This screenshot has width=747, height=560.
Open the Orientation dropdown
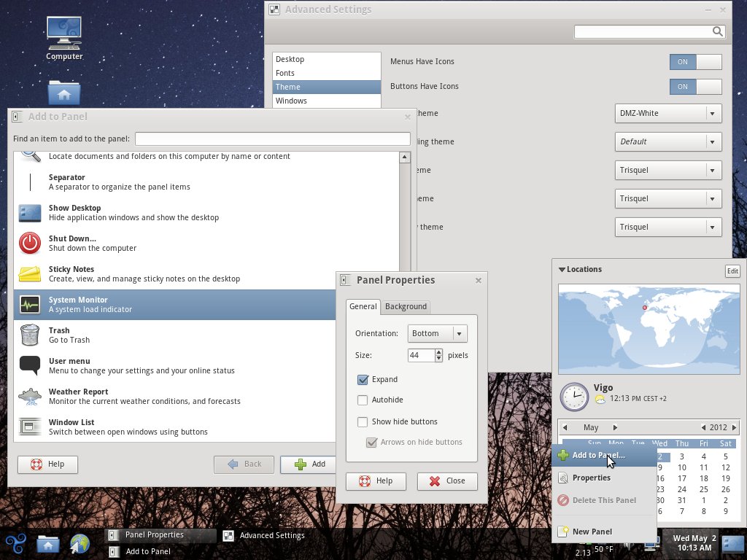tap(437, 333)
